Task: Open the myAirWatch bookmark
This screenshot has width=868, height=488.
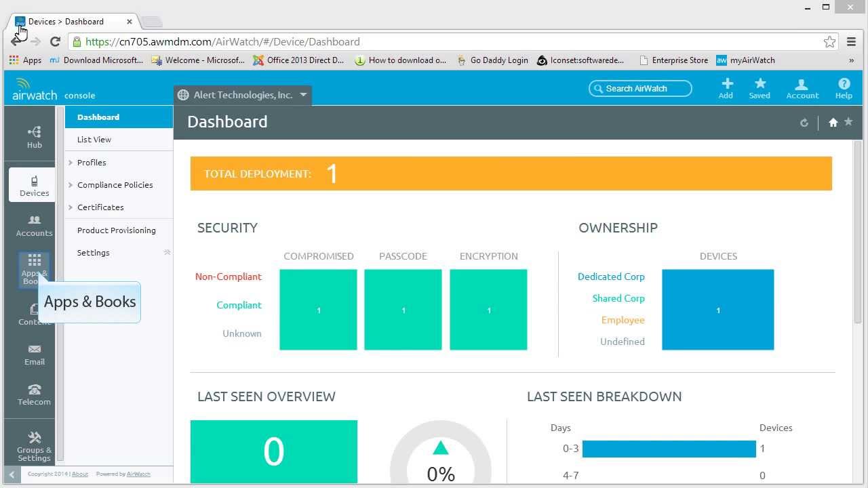Action: click(746, 60)
